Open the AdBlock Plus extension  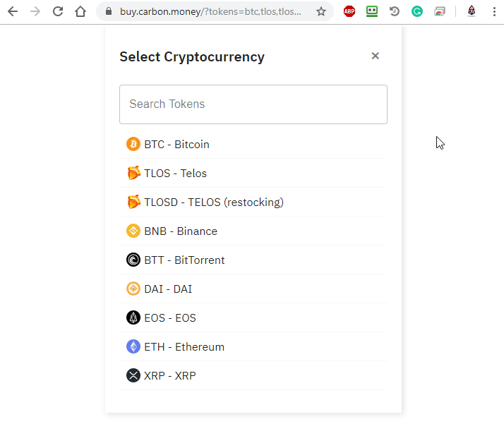(349, 11)
